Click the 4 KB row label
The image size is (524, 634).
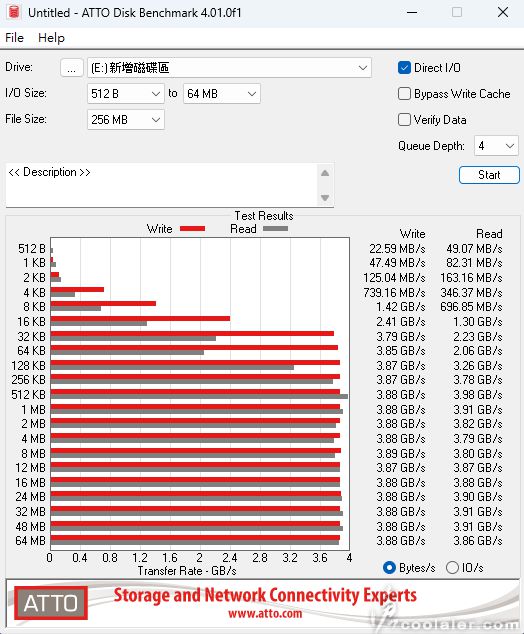click(34, 292)
